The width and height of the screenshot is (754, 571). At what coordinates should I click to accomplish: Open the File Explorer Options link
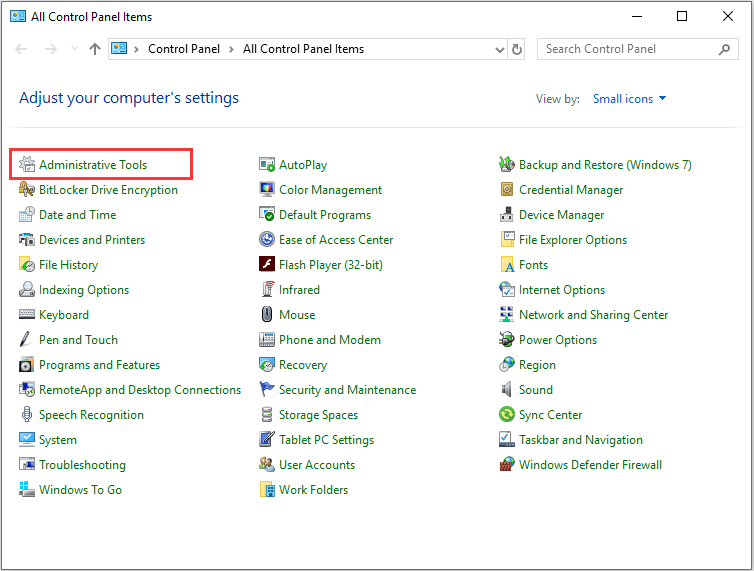(573, 240)
